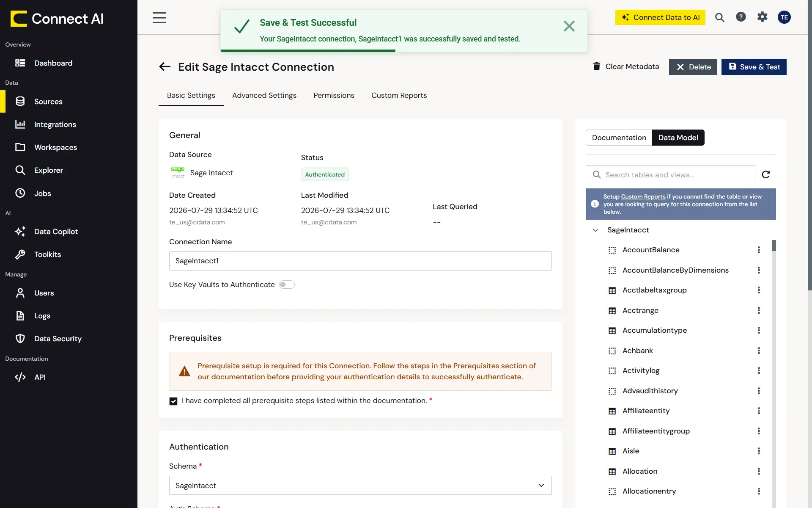812x508 pixels.
Task: Open Acctrange row options menu
Action: pyautogui.click(x=759, y=310)
